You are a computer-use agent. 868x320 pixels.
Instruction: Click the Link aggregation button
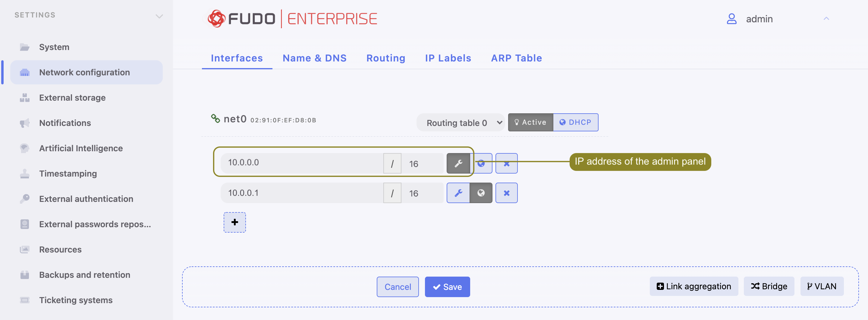[694, 286]
